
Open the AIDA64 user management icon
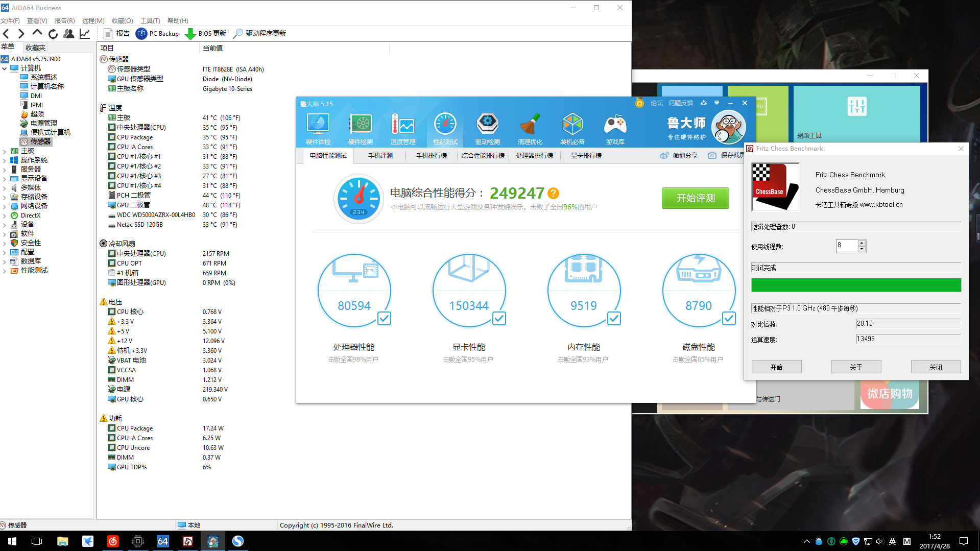(69, 34)
